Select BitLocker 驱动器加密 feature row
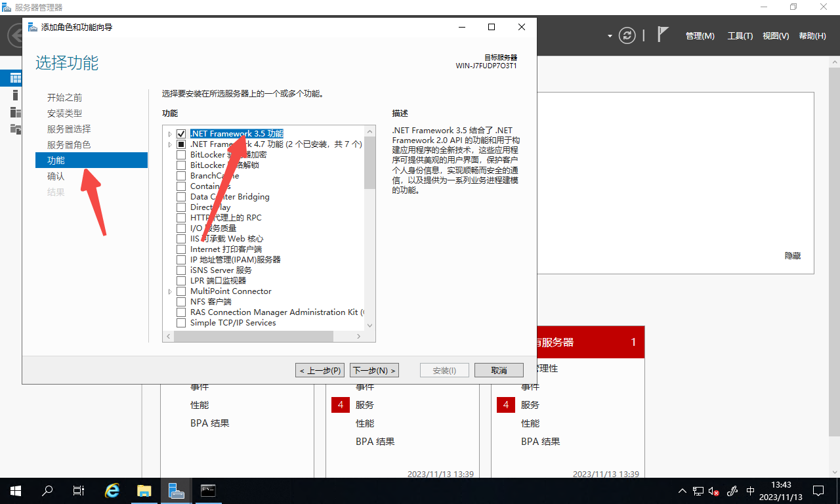The height and width of the screenshot is (504, 840). (x=228, y=155)
